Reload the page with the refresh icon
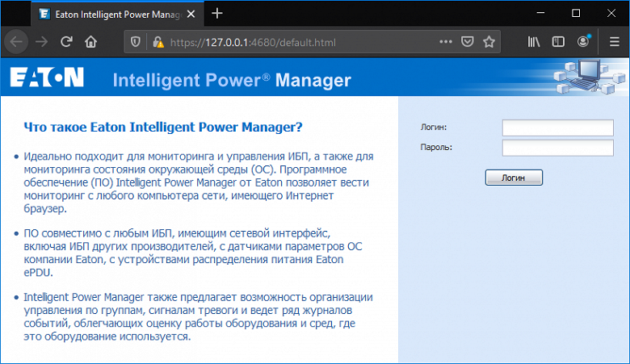 (x=67, y=41)
